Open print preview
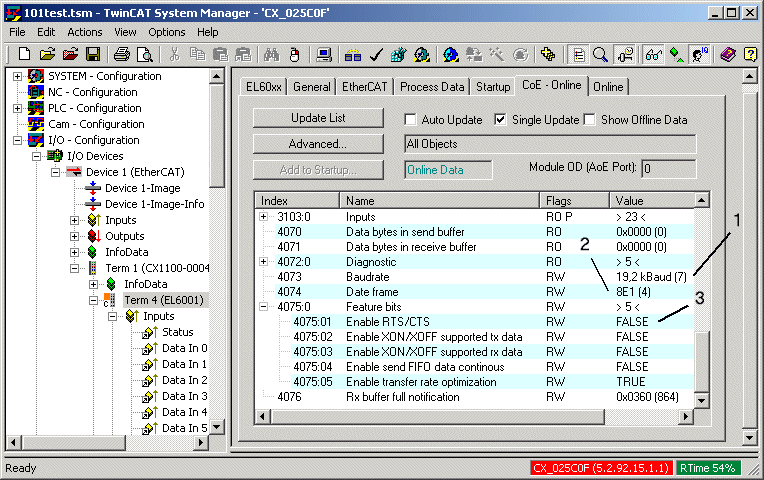Image resolution: width=764 pixels, height=480 pixels. (x=145, y=54)
